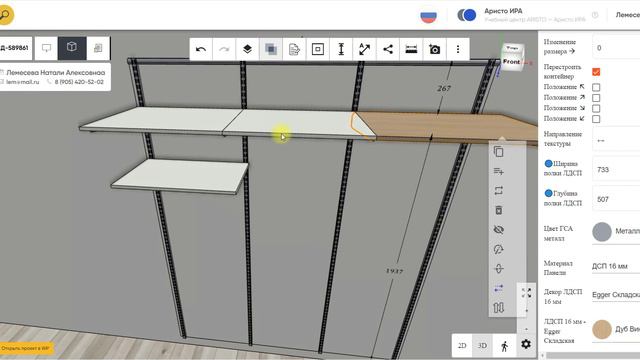
Task: Click the project number Д-589861
Action: coord(15,48)
